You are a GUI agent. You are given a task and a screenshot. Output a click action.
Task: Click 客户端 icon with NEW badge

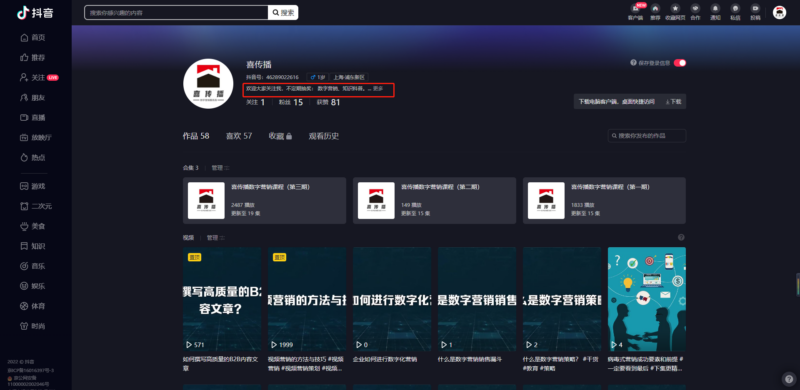(635, 12)
